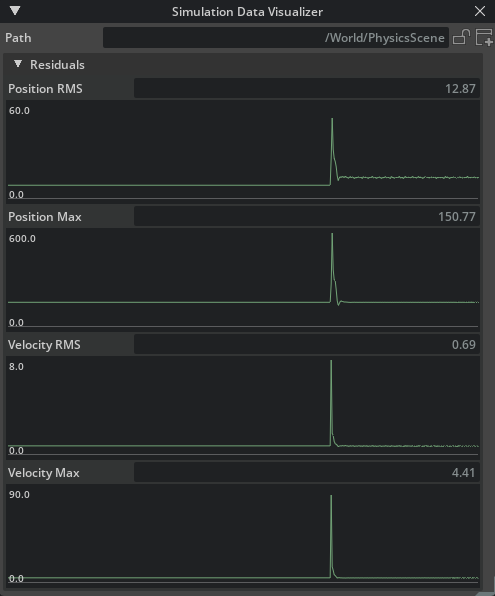The height and width of the screenshot is (596, 495).
Task: Select the Velocity RMS value field
Action: (306, 344)
